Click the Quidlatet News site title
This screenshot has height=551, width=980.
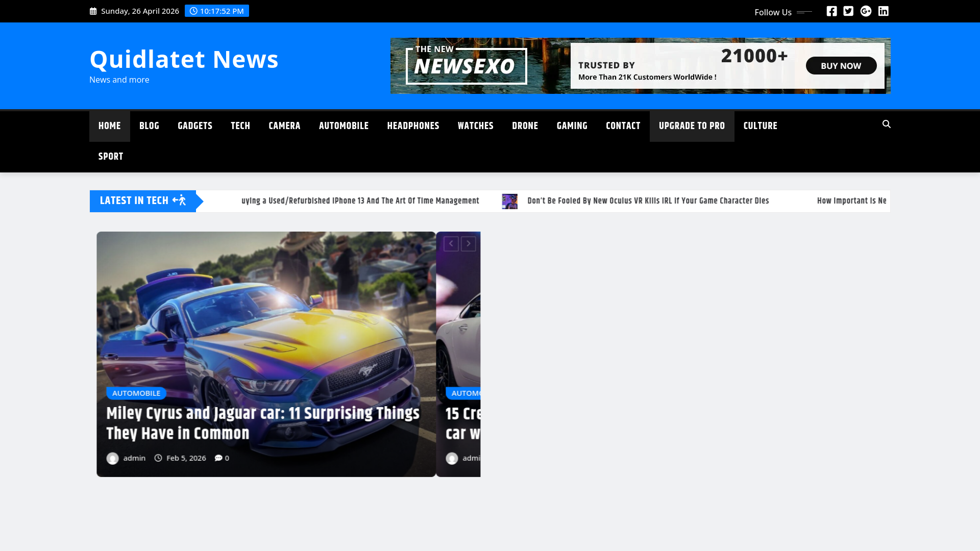[184, 59]
